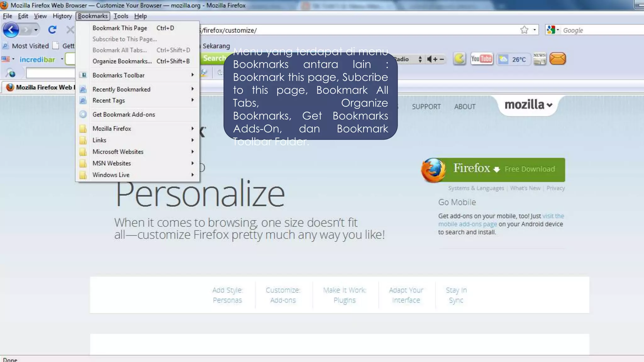This screenshot has width=644, height=362.
Task: Go to Add Style: Personas section
Action: click(227, 295)
